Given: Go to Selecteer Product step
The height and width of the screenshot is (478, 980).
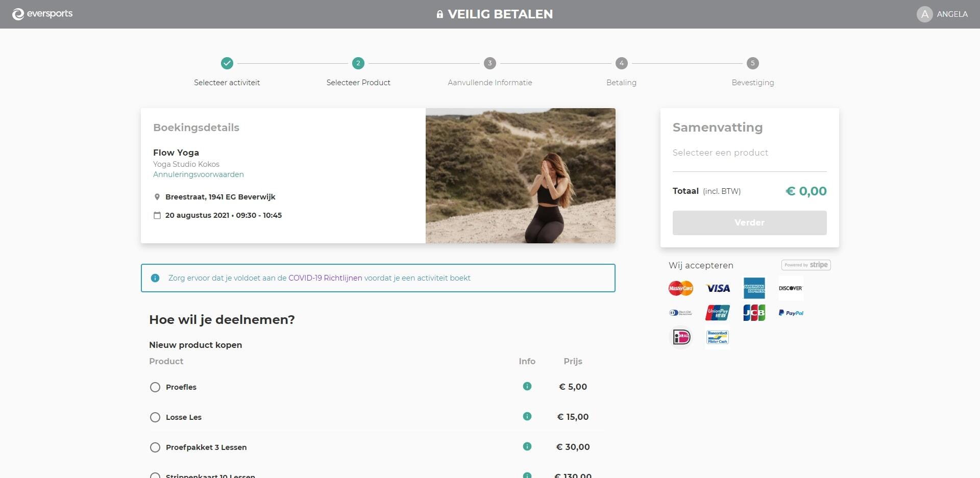Looking at the screenshot, I should 358,83.
